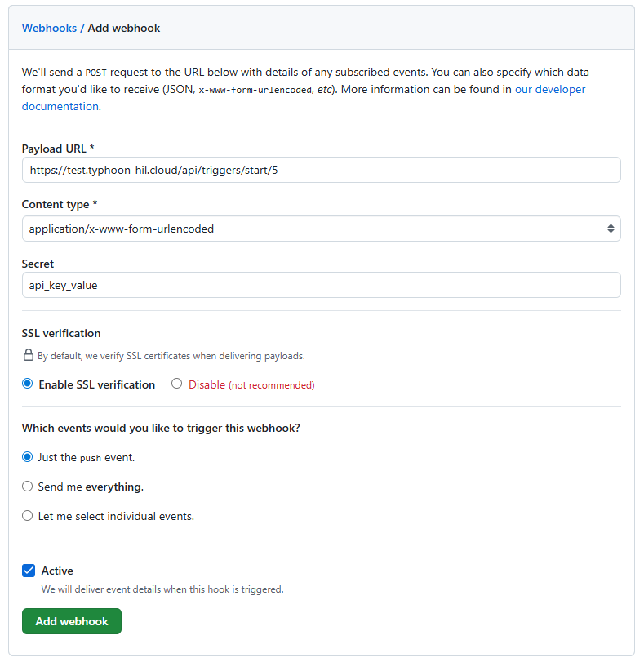The width and height of the screenshot is (644, 662).
Task: Click the Content type label
Action: coord(60,204)
